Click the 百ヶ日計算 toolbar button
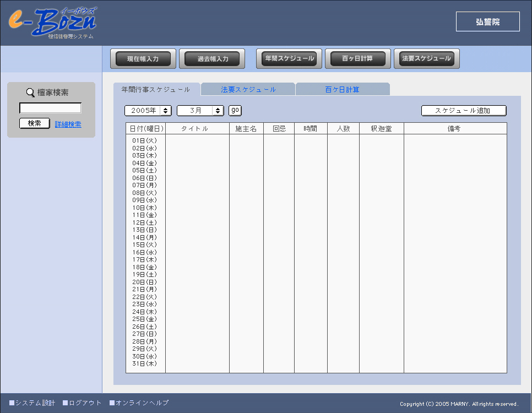This screenshot has width=532, height=413. pos(357,58)
